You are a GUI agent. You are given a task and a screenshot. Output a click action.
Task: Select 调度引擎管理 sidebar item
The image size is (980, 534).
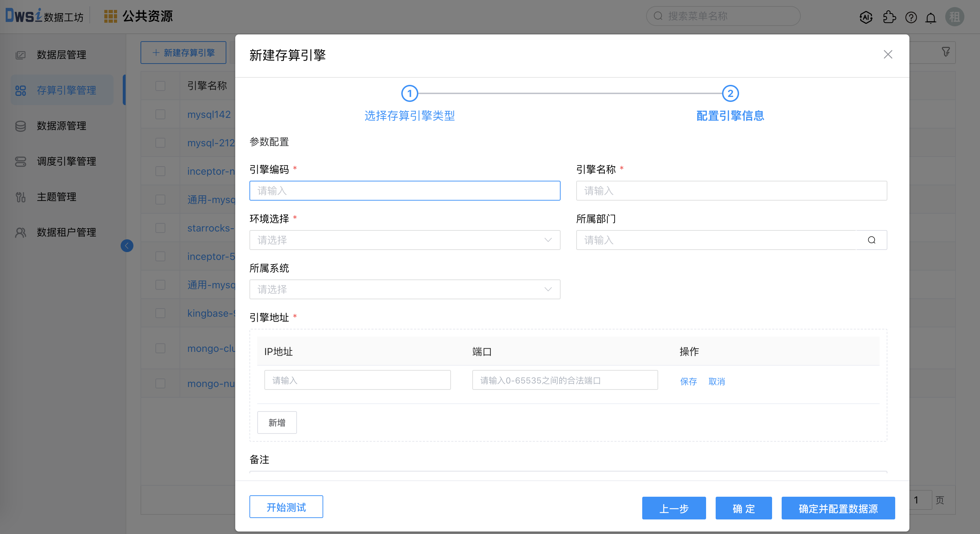click(x=66, y=161)
